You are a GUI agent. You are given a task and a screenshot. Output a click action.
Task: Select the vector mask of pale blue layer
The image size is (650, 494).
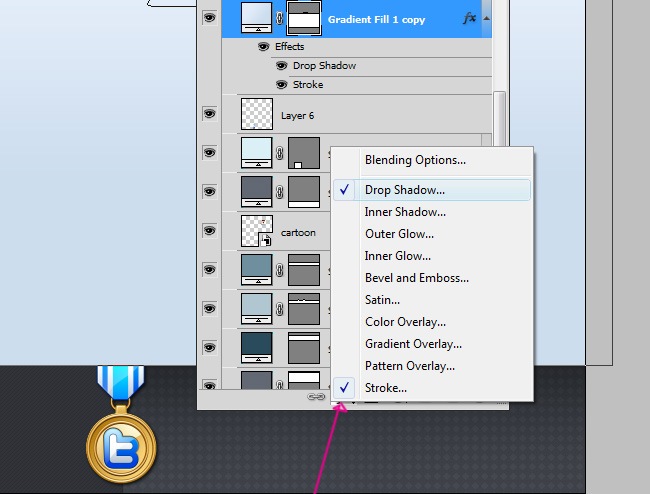click(x=304, y=153)
